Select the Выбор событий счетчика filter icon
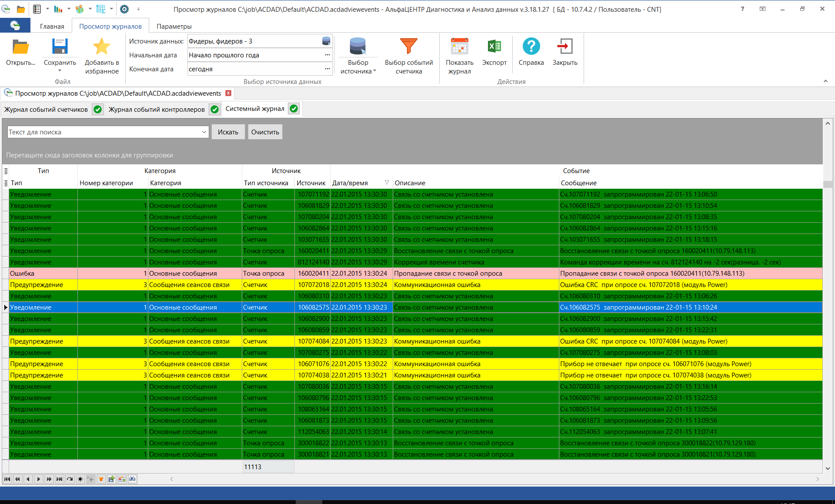This screenshot has width=835, height=504. (408, 46)
